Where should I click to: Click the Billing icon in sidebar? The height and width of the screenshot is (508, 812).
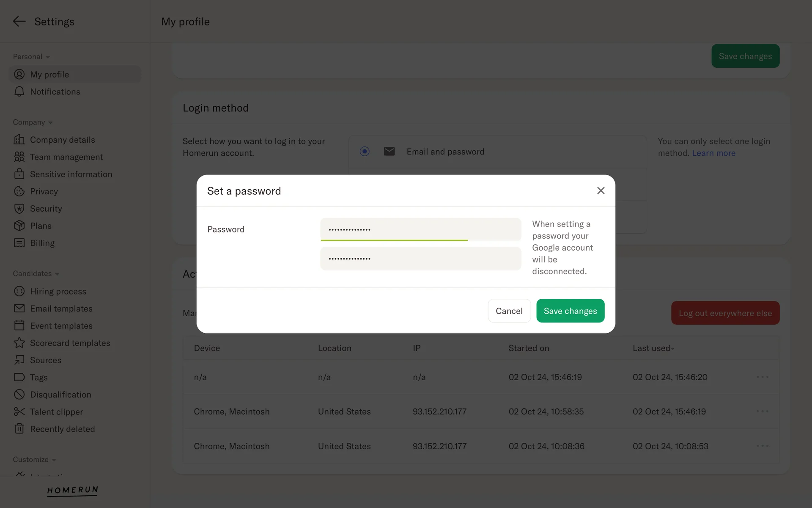(19, 243)
